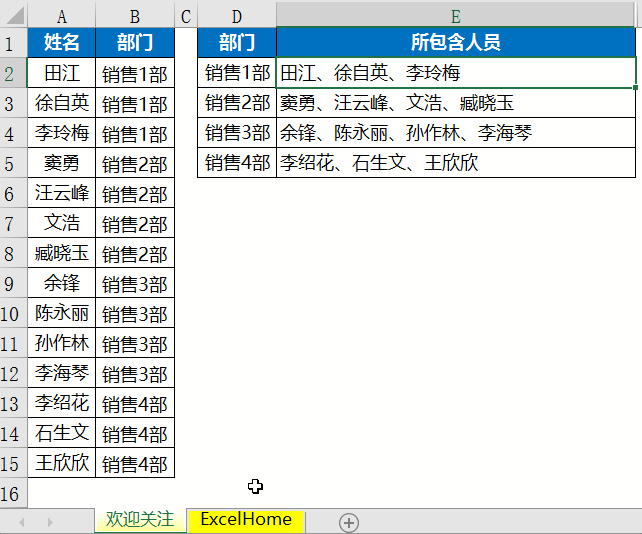The height and width of the screenshot is (534, 642).
Task: Select cell 田江、徐自英、李玲梅
Action: click(x=456, y=73)
